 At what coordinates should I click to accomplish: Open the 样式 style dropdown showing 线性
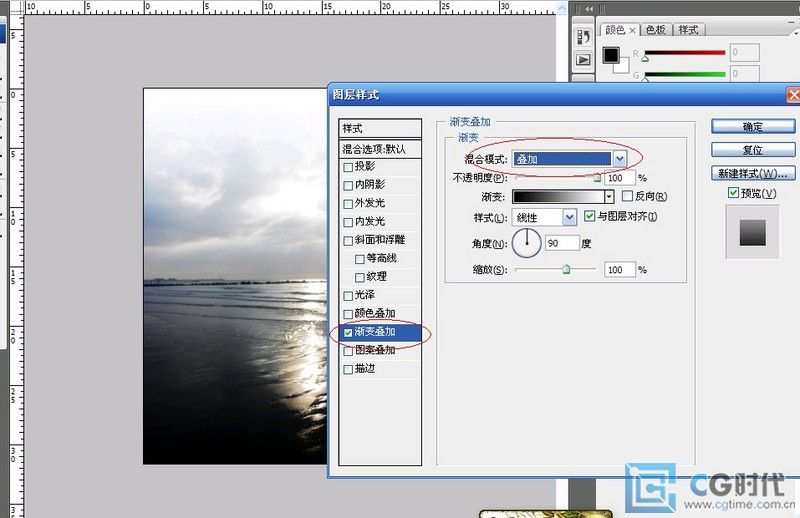coord(570,216)
